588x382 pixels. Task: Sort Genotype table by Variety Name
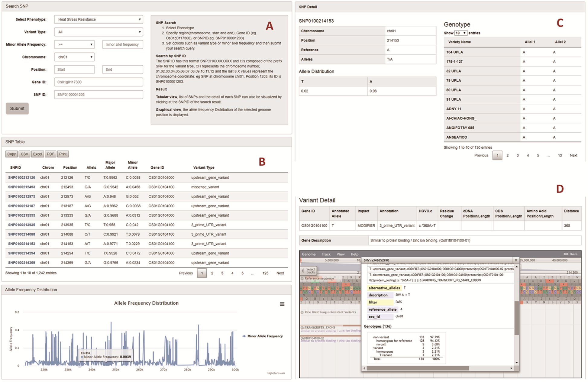[459, 42]
